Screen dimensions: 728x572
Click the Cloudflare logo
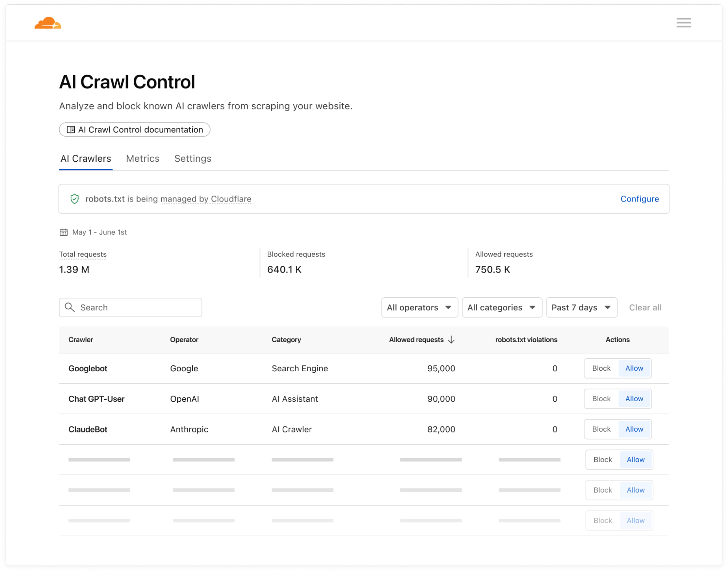tap(48, 23)
